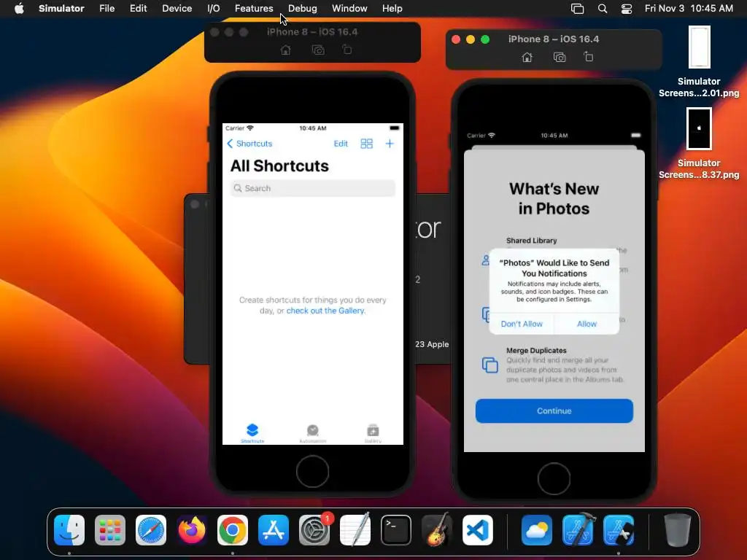Go back to Shortcuts via chevron
The height and width of the screenshot is (560, 747).
[x=249, y=144]
